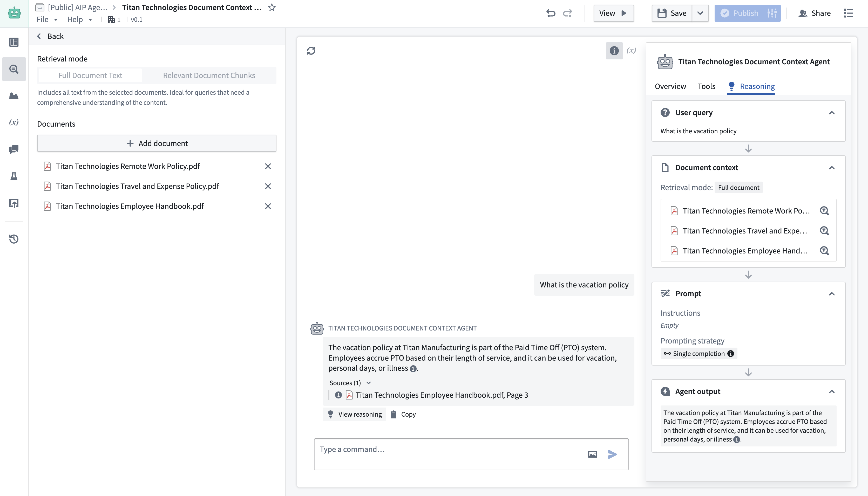Collapse the Agent output section
The height and width of the screenshot is (496, 868).
pyautogui.click(x=832, y=391)
